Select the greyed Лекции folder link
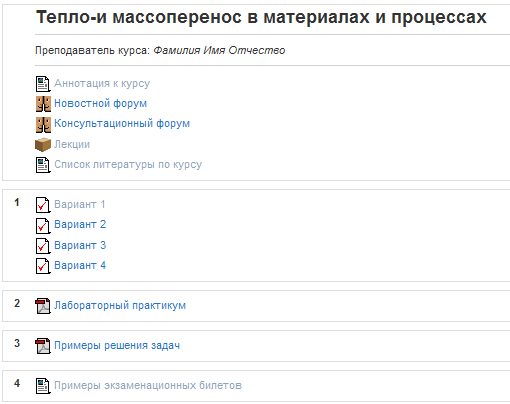Viewport: 510px width, 404px height. pyautogui.click(x=72, y=144)
